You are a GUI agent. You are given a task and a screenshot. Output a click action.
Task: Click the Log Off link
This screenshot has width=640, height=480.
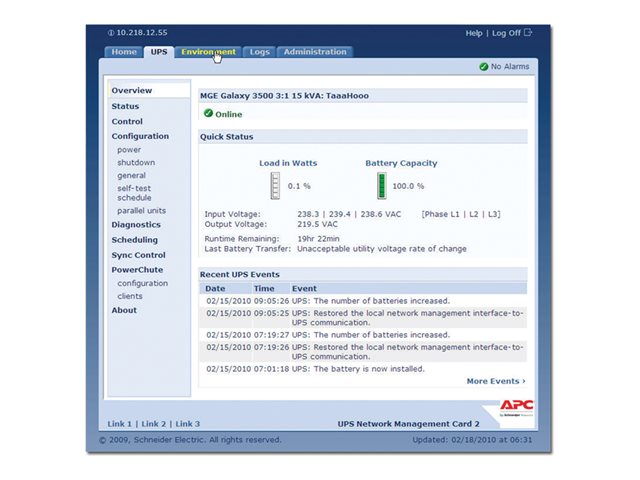click(506, 33)
